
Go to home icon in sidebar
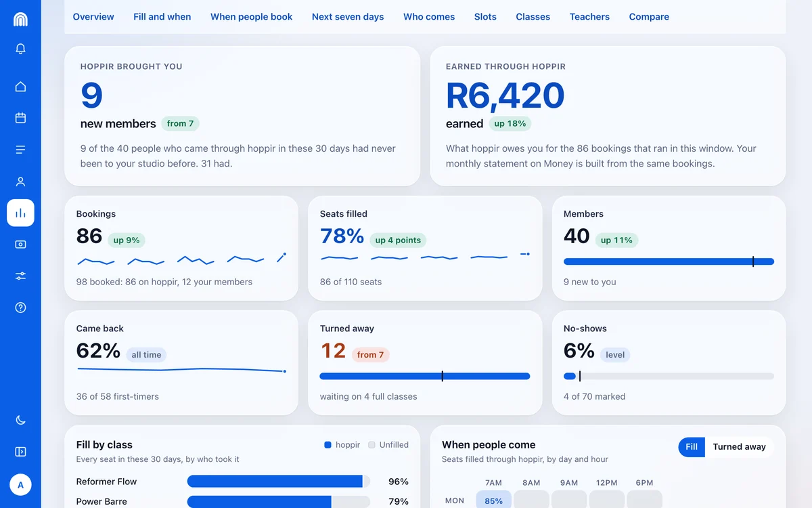(x=20, y=87)
